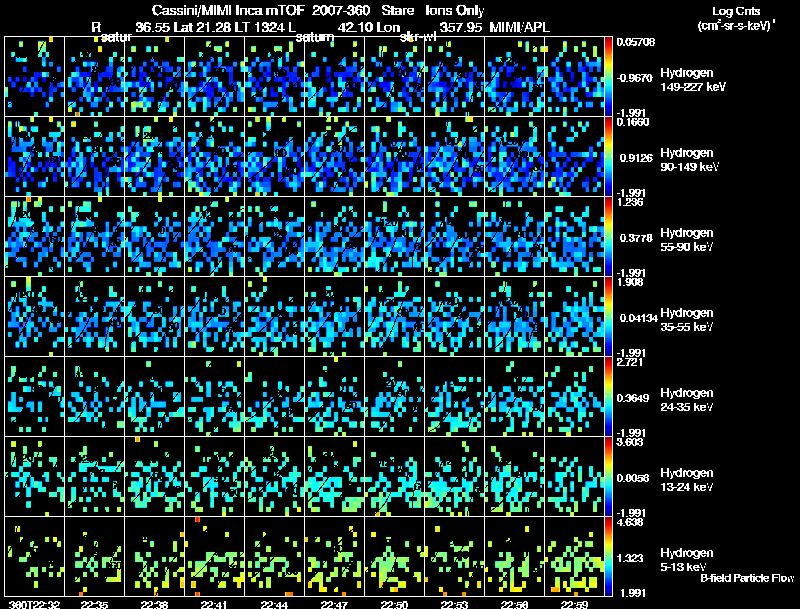Click the '22:38' time label
This screenshot has height=609, width=800.
tap(155, 604)
